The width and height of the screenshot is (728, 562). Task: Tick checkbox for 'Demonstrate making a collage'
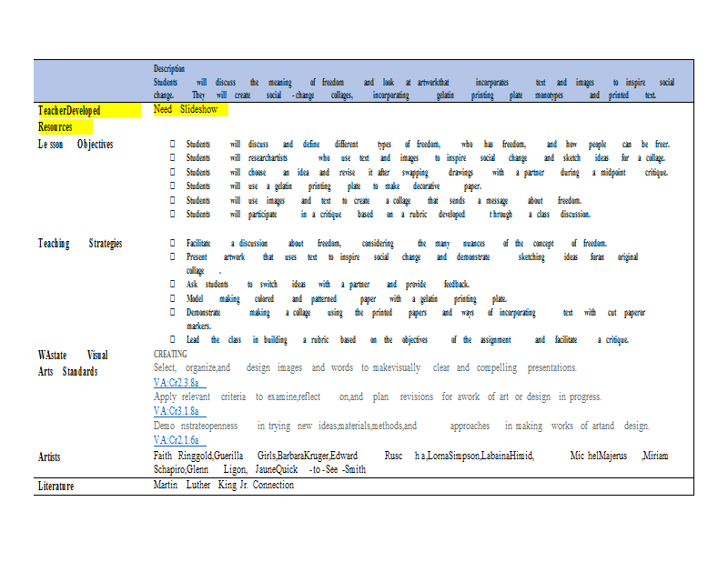[172, 312]
